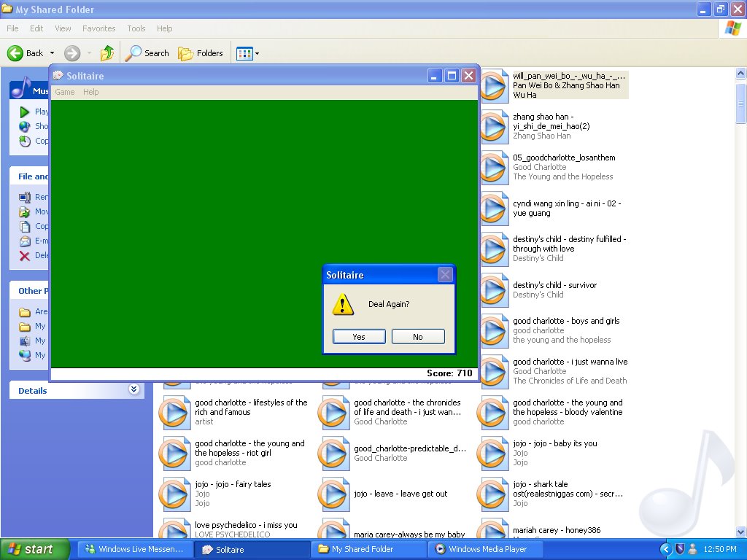The image size is (747, 560).
Task: Click the Play all icon in Music Tasks
Action: coord(25,112)
